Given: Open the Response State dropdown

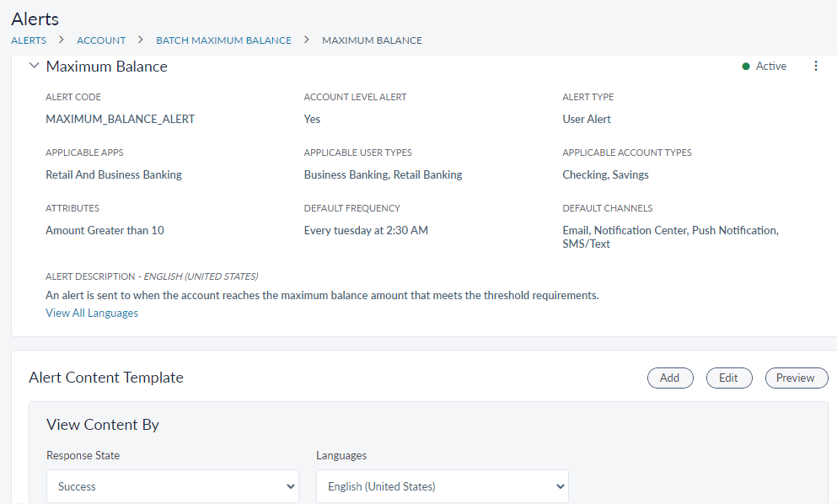Looking at the screenshot, I should point(173,486).
